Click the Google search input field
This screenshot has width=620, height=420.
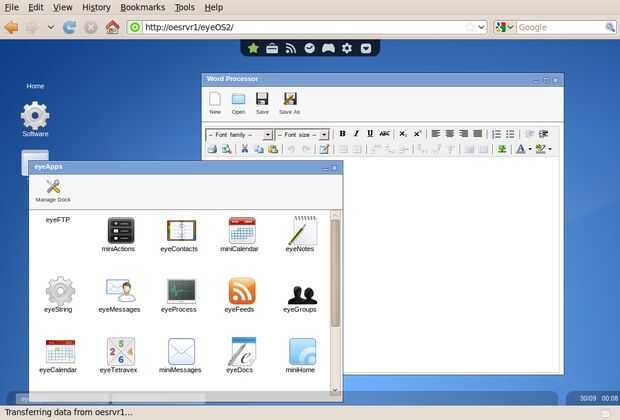(560, 27)
